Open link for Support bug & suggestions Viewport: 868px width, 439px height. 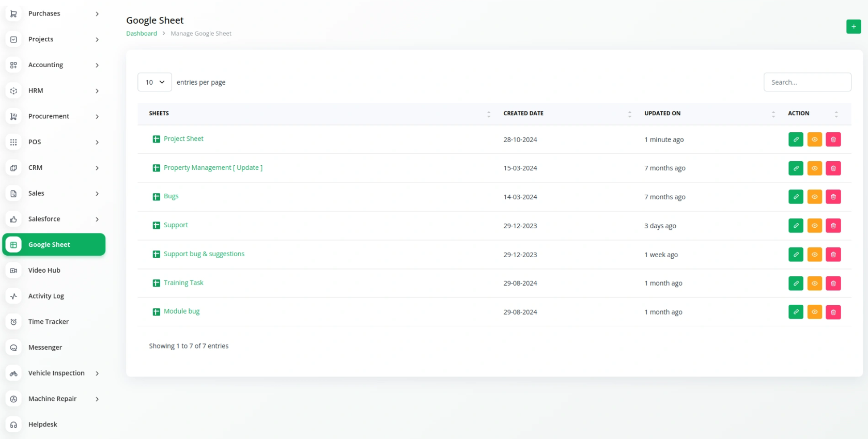point(796,255)
